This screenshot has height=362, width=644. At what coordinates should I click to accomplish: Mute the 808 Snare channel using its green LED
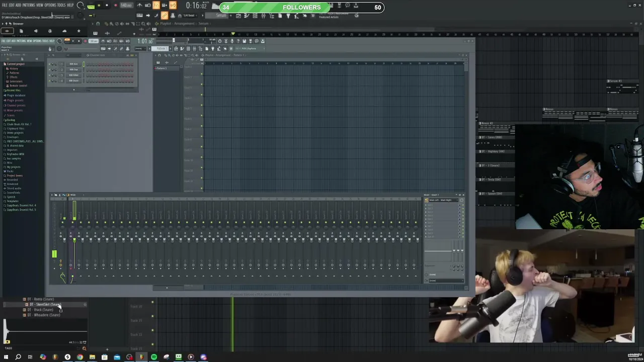[50, 81]
